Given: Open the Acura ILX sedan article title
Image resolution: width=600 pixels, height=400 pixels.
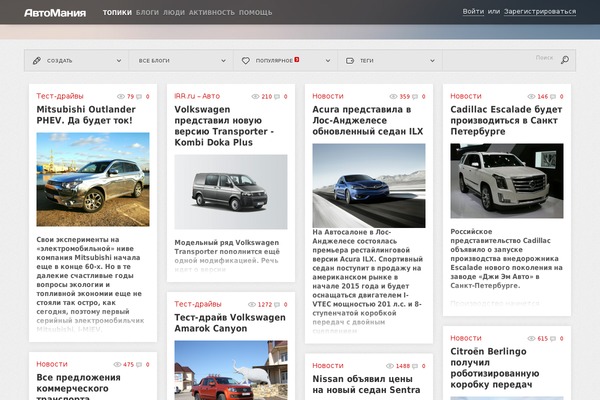Looking at the screenshot, I should point(368,120).
